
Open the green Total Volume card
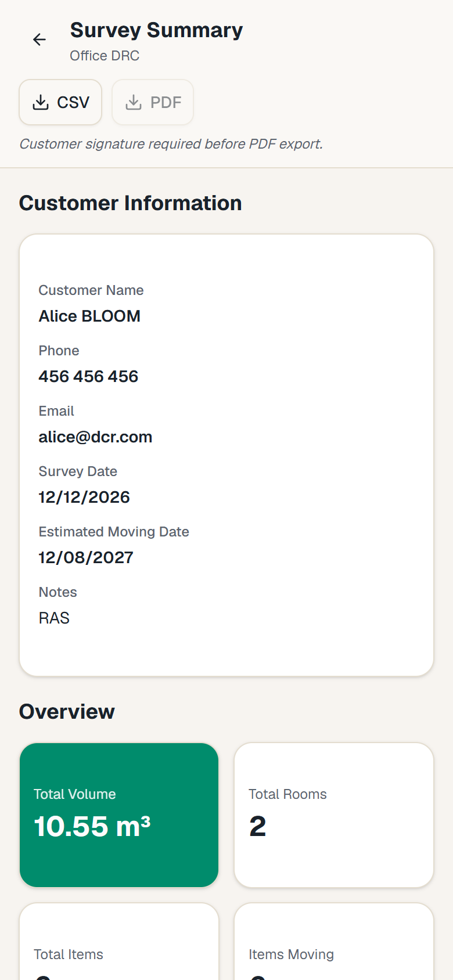pos(119,815)
